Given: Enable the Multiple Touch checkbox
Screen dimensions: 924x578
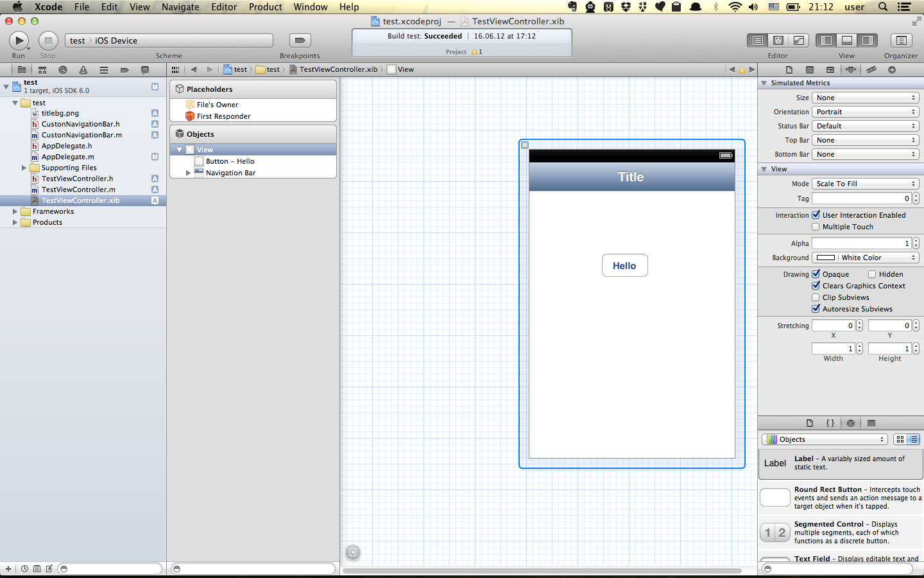Looking at the screenshot, I should (x=816, y=227).
